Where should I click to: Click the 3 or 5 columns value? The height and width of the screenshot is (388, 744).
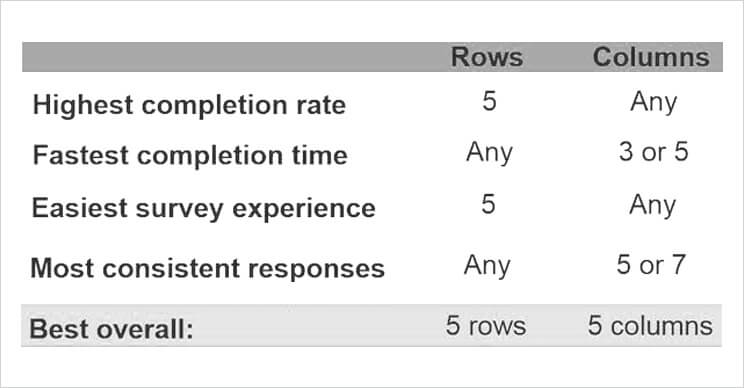[x=653, y=152]
